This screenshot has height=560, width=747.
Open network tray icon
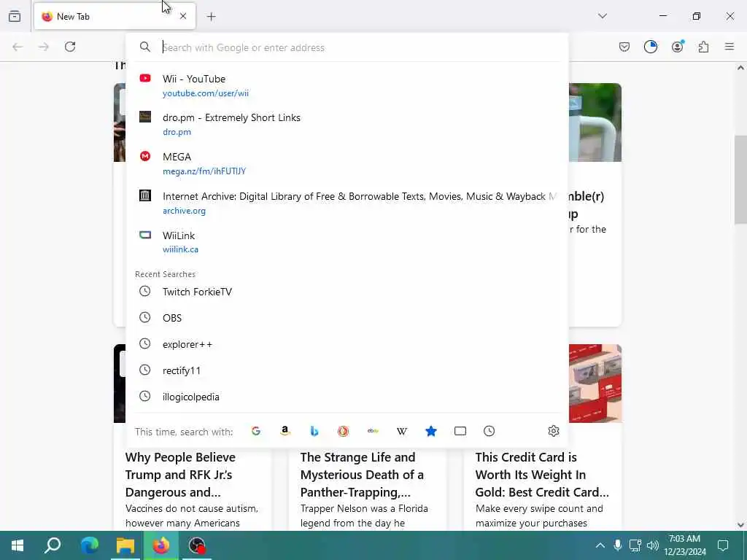click(x=635, y=545)
